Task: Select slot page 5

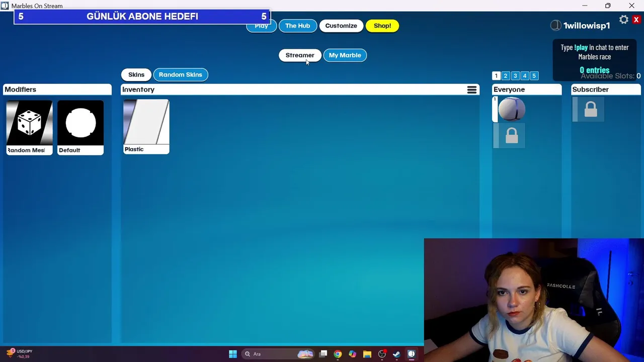Action: point(534,75)
